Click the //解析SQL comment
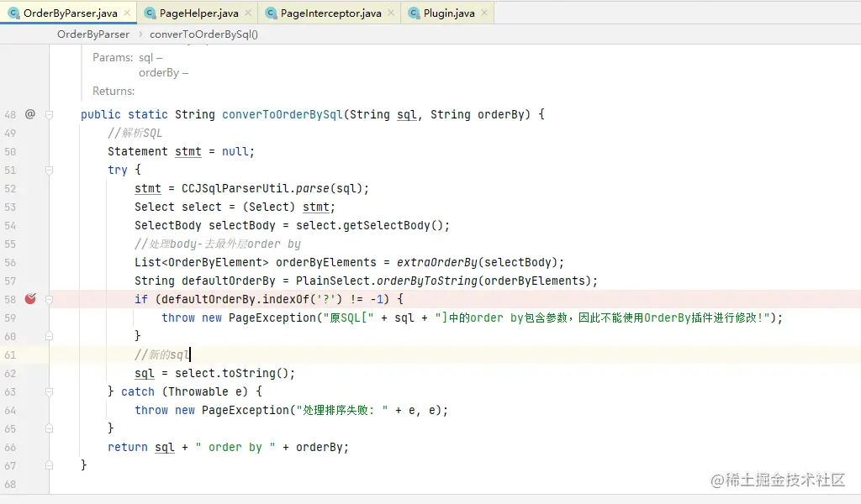 135,134
